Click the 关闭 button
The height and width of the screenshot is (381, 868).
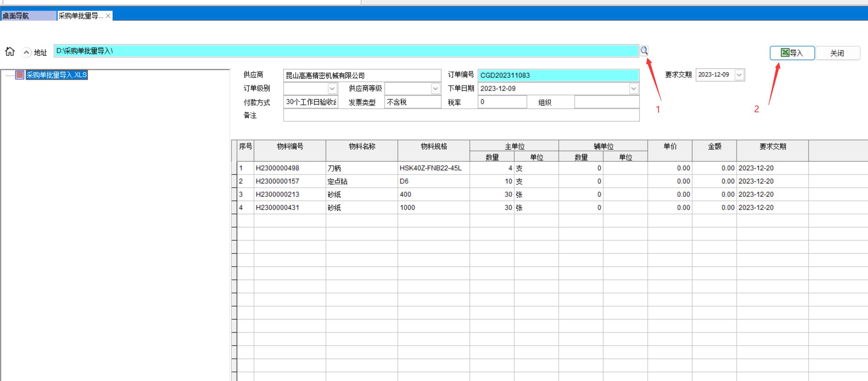[x=837, y=53]
